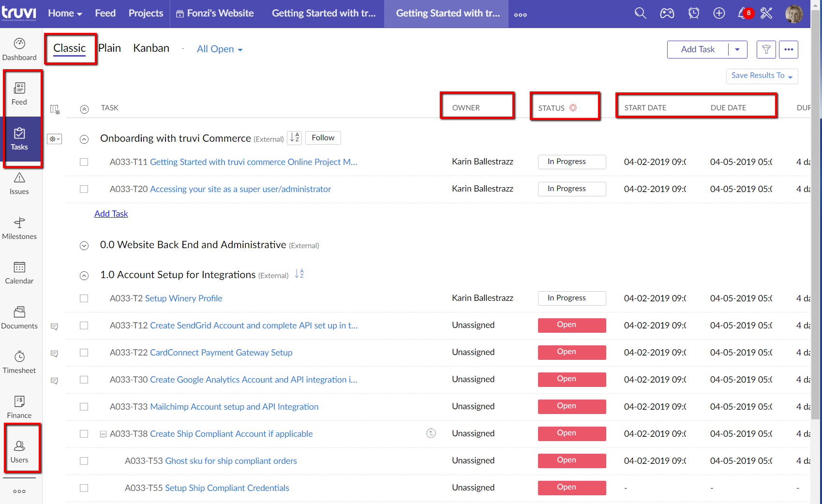Click the comment icon beside A033-T12

(x=55, y=327)
